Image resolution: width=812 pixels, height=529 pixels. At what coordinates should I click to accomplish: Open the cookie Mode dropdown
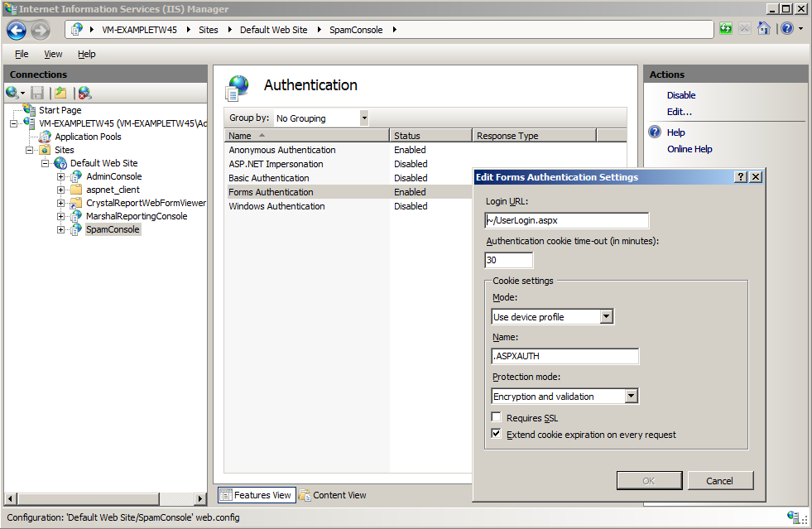pos(607,317)
